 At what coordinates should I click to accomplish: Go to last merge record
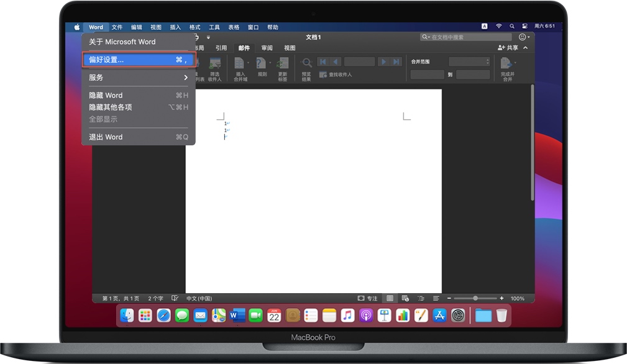tap(396, 61)
